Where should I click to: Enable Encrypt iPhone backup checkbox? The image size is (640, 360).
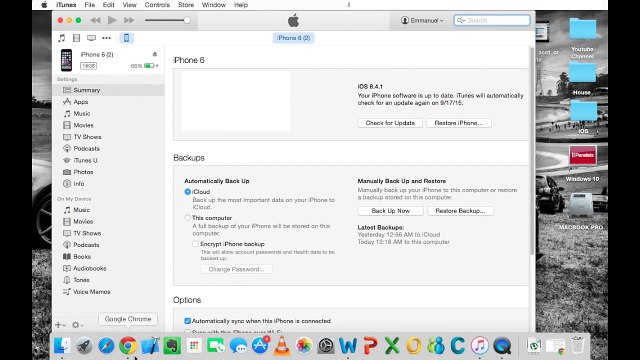(196, 244)
